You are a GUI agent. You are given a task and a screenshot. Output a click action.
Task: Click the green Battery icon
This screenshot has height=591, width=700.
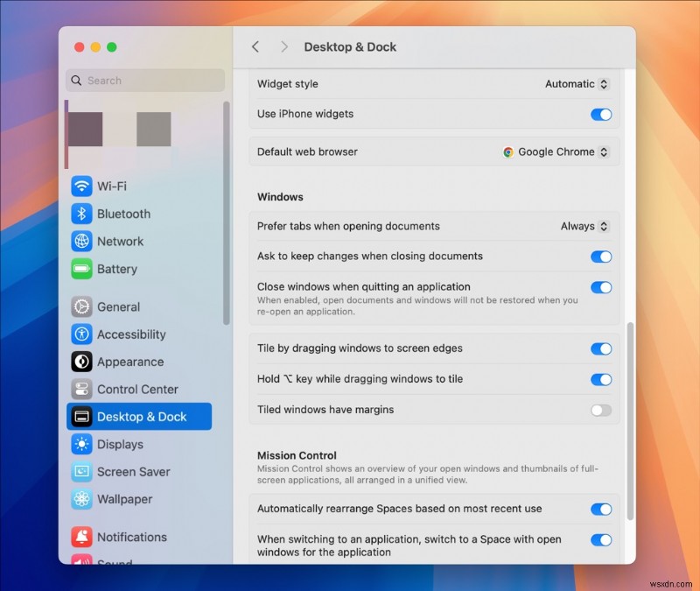[81, 269]
